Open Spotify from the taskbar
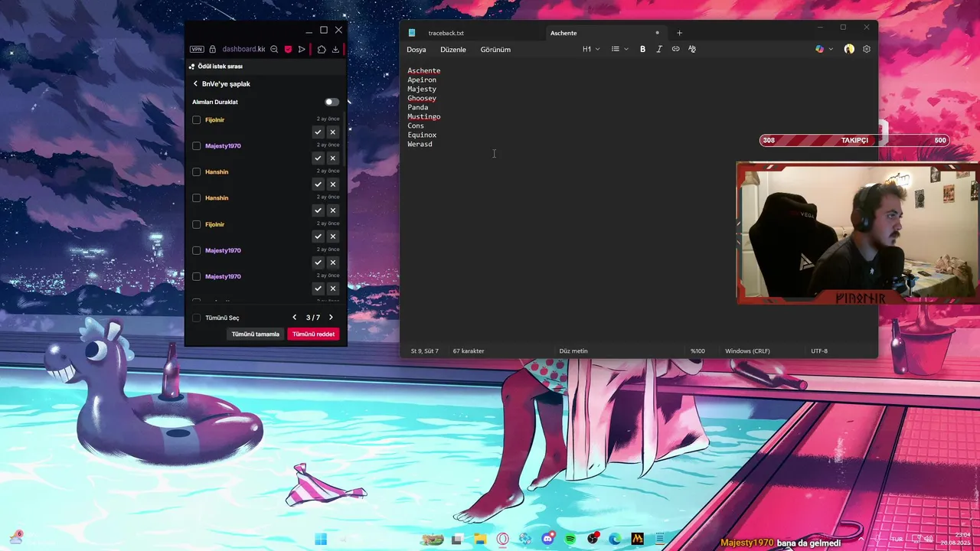This screenshot has height=551, width=980. coord(570,539)
